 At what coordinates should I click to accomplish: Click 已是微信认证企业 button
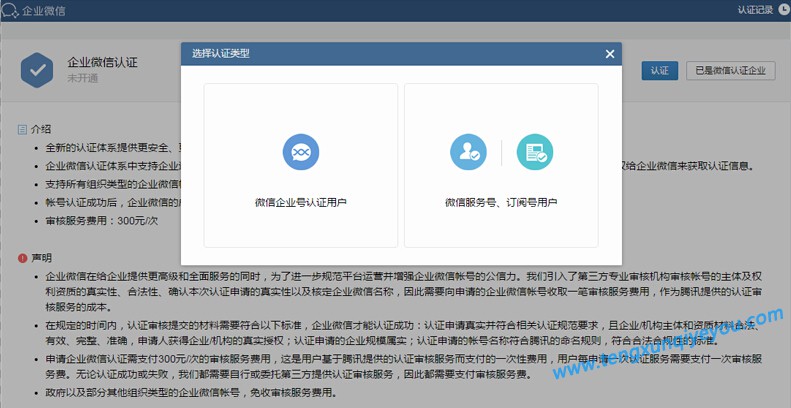tap(730, 71)
